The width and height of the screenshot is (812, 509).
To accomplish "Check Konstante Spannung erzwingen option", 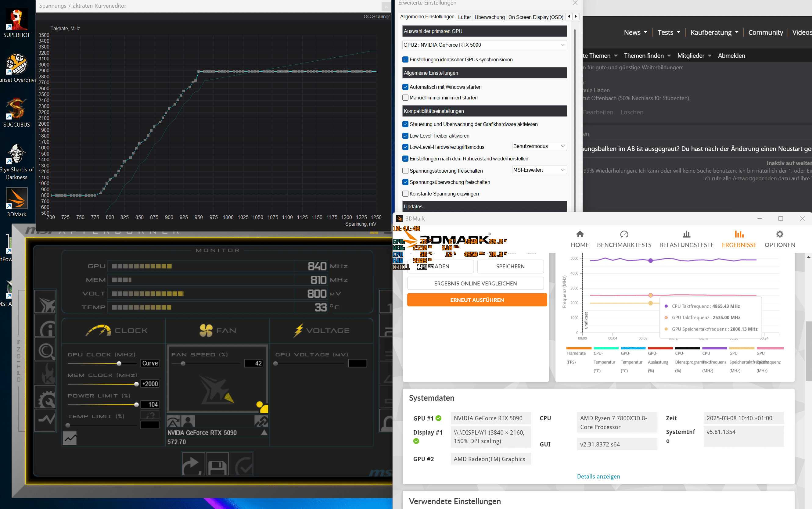I will click(405, 194).
